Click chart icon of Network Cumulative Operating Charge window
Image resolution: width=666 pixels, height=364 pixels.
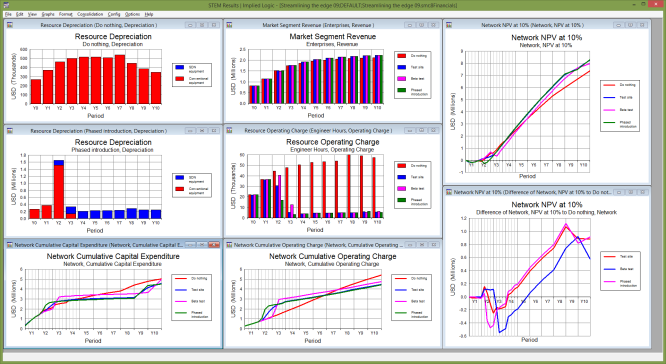click(x=229, y=245)
